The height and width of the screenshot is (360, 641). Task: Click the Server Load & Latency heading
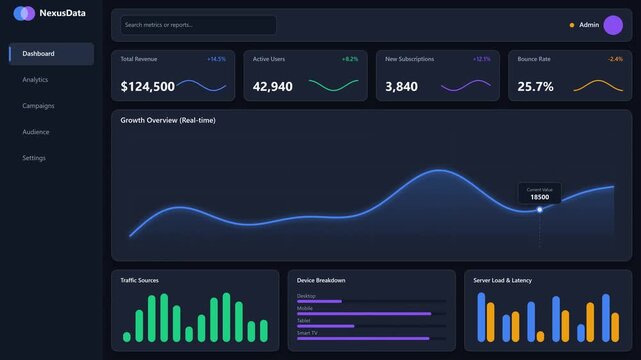pos(502,280)
